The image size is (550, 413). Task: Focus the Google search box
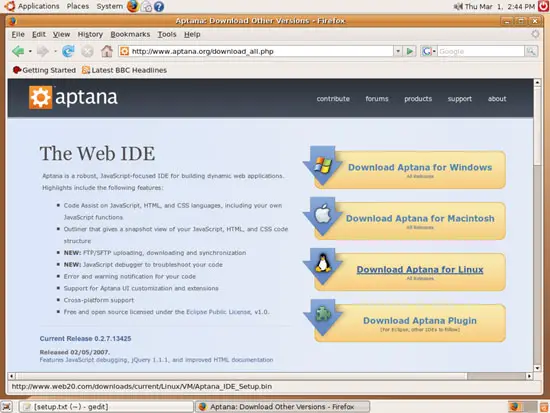(481, 52)
